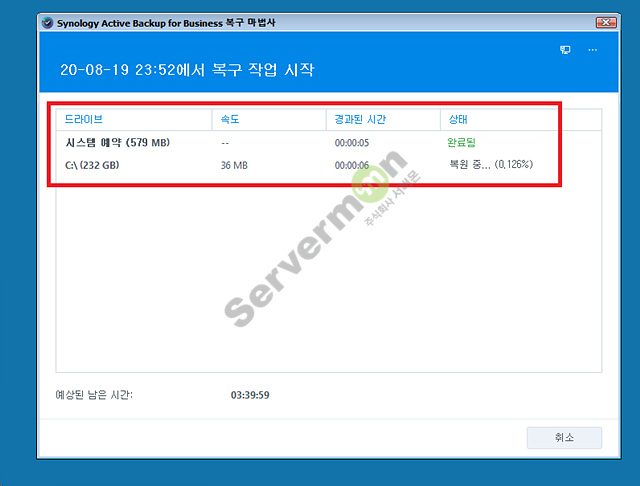Click the Synology Active Backup title bar icon
The height and width of the screenshot is (486, 640).
pos(47,23)
